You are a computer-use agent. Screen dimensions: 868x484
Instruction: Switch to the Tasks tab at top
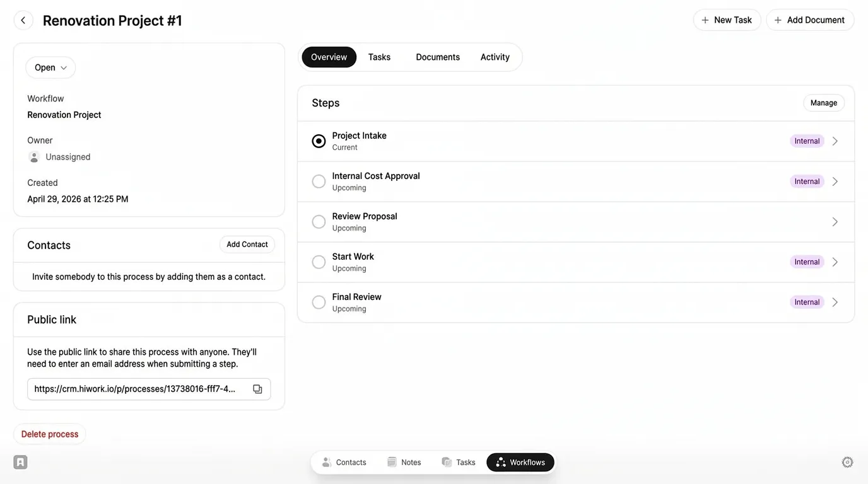[379, 57]
